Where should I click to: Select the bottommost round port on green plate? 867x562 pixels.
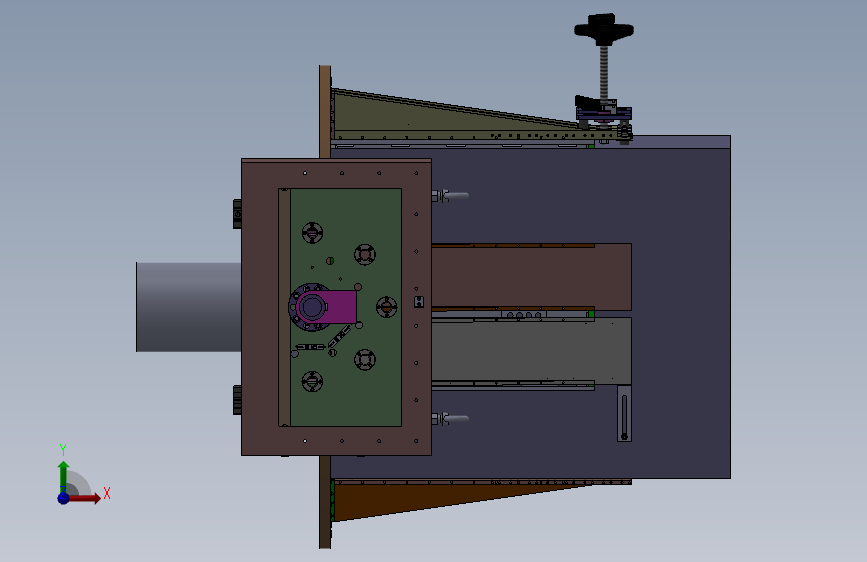point(312,381)
